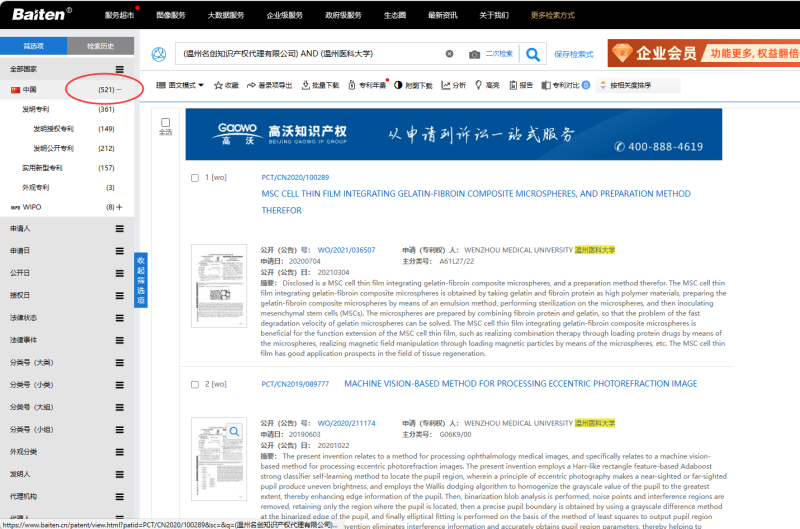The image size is (800, 529).
Task: Tick the 全选 select-all checkbox
Action: tap(165, 122)
